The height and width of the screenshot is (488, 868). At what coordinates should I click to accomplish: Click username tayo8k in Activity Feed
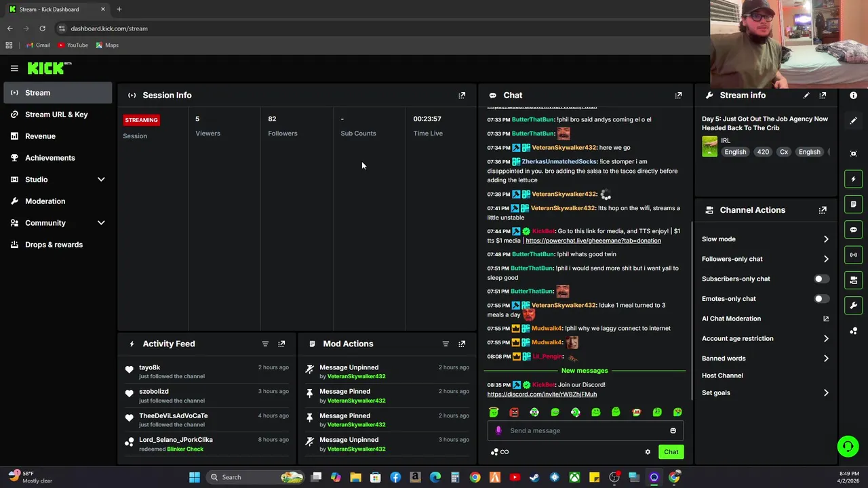point(149,367)
